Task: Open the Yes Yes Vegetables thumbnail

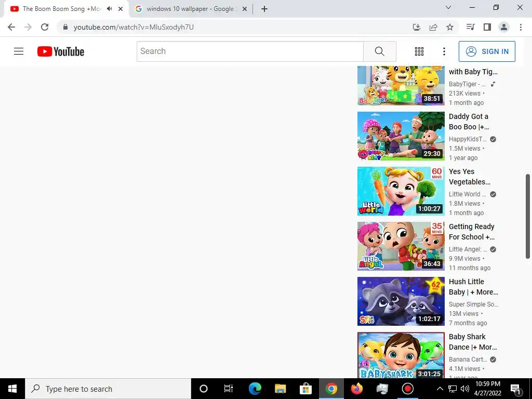Action: click(x=401, y=191)
